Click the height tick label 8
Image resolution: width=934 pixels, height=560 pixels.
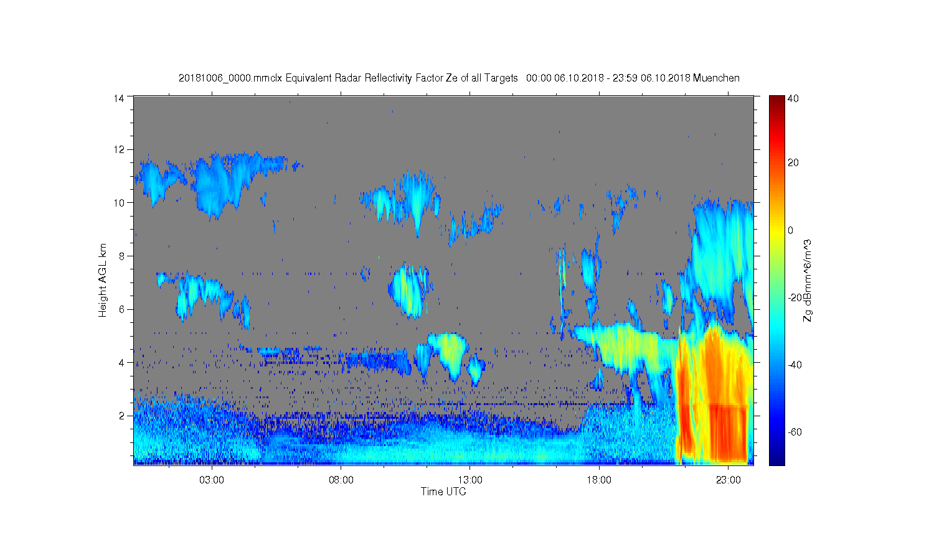[122, 256]
